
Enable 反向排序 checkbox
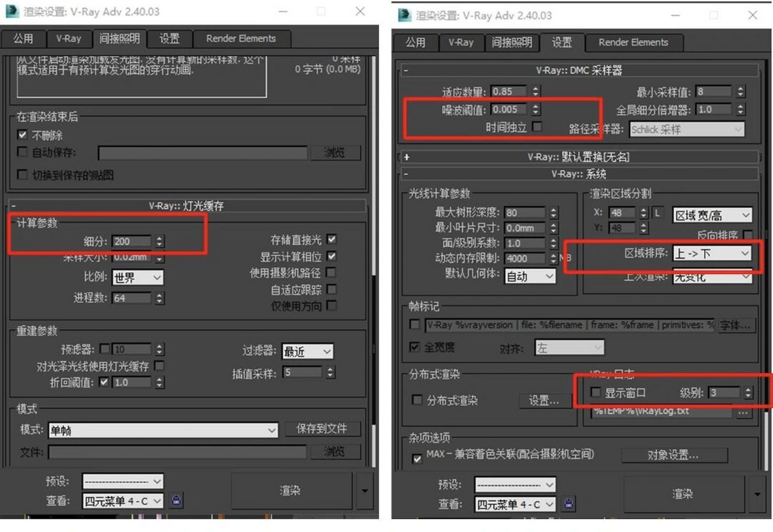tap(748, 235)
